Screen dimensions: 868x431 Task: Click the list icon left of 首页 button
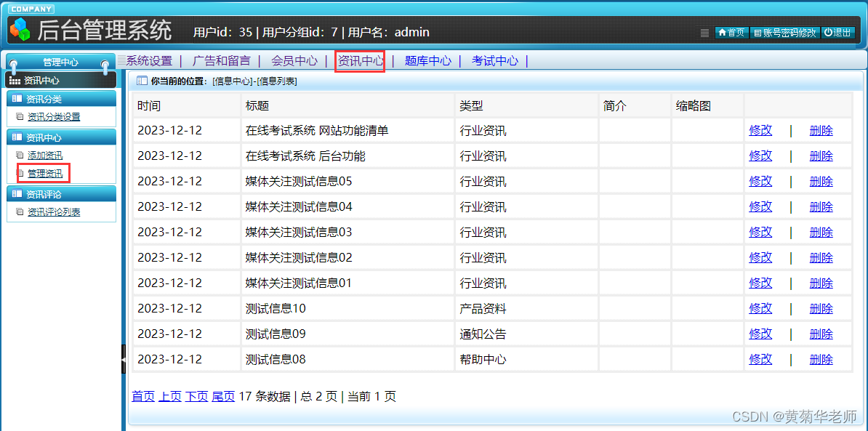click(704, 33)
